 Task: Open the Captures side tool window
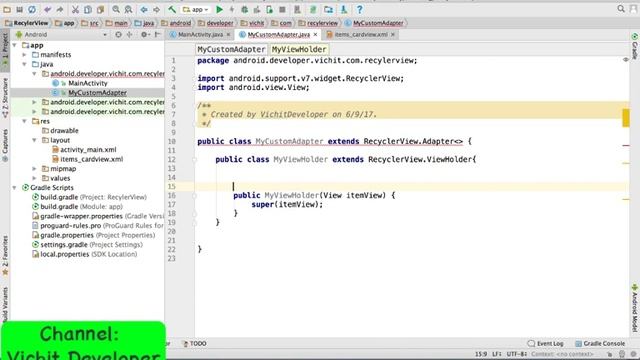(5, 145)
